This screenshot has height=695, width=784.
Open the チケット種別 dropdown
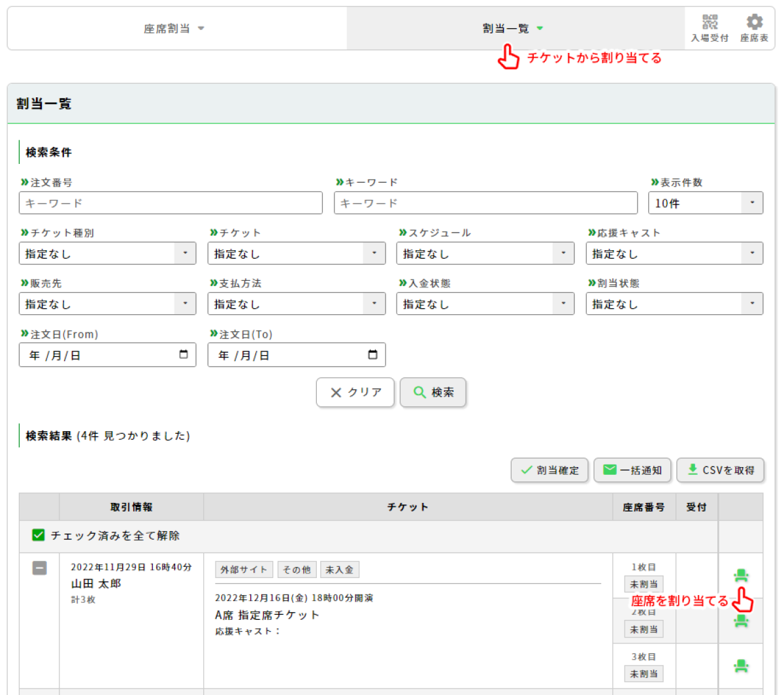107,253
